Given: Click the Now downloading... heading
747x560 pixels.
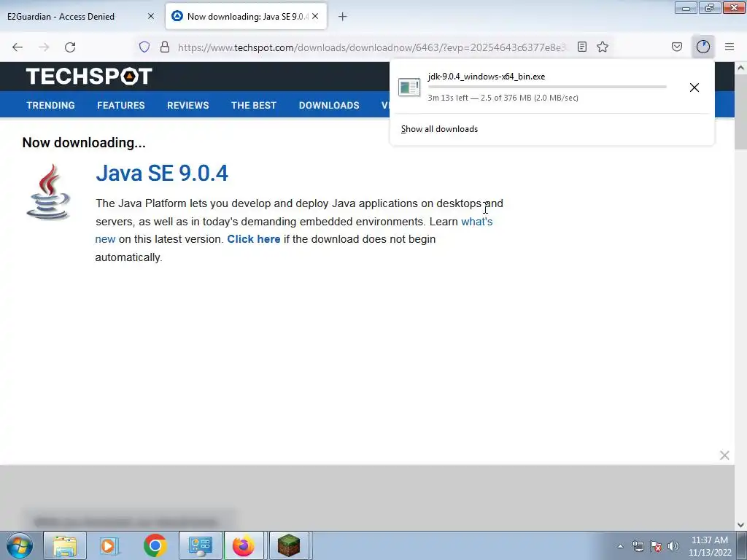Looking at the screenshot, I should (84, 142).
